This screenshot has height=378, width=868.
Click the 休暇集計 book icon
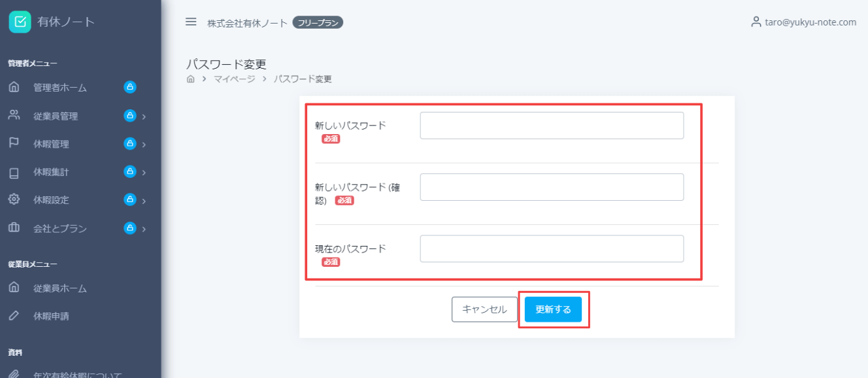point(13,172)
